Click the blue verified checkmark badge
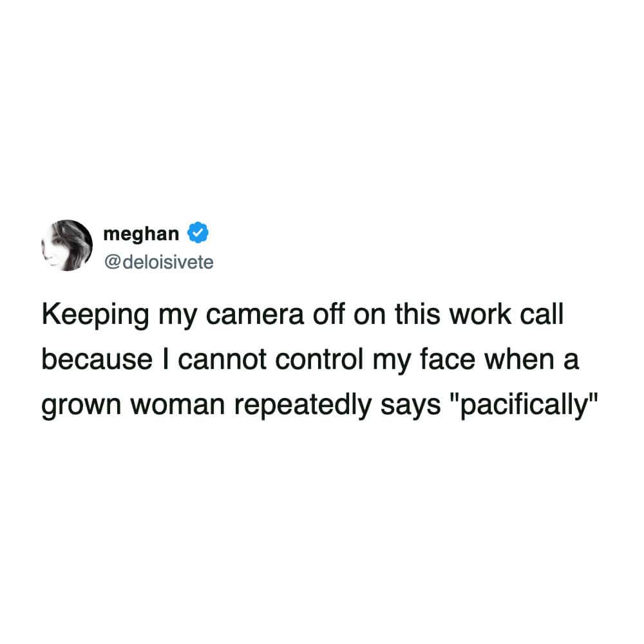This screenshot has height=644, width=644. (x=198, y=232)
